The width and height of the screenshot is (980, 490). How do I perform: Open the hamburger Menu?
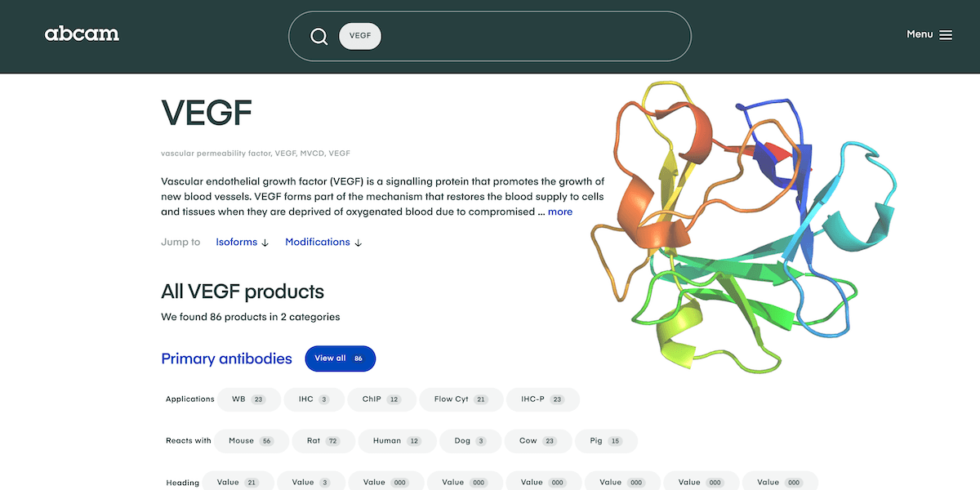tap(929, 34)
